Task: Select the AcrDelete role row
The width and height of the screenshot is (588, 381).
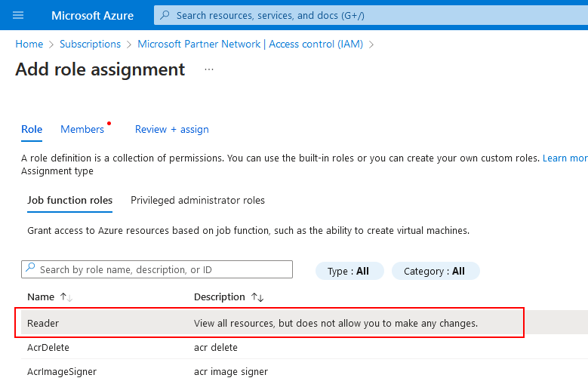Action: pos(304,347)
